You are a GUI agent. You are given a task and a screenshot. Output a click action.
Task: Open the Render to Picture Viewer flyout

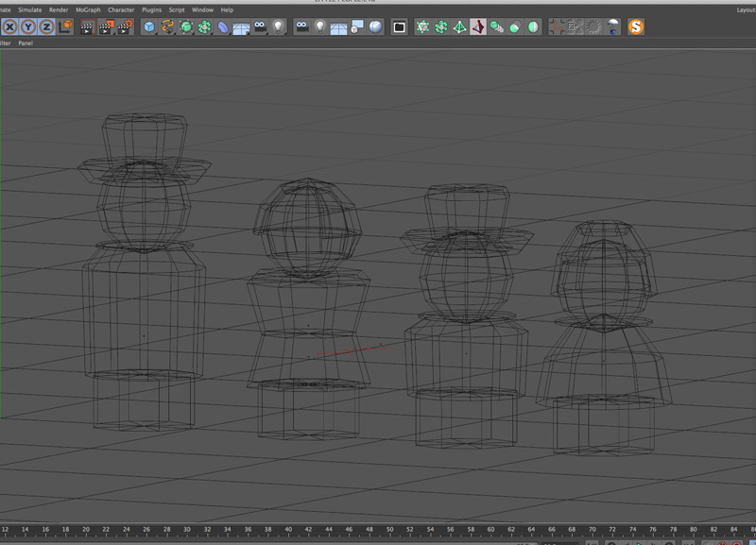click(106, 27)
